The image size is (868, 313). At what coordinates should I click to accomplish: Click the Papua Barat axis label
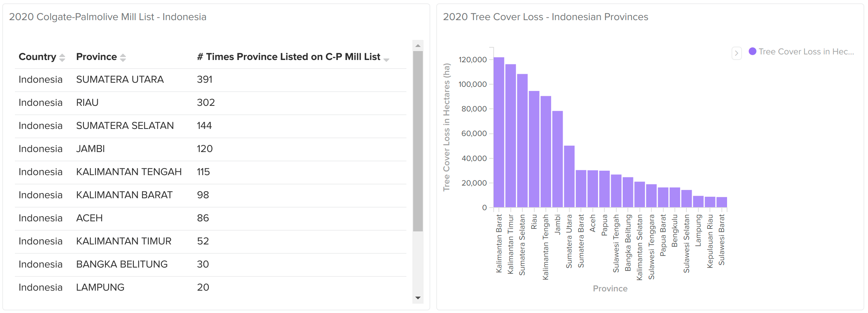(x=663, y=235)
